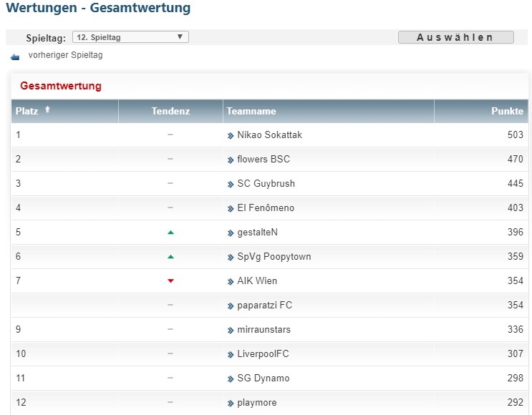Click the red down arrow for AIK Wien
This screenshot has width=532, height=415.
[170, 281]
